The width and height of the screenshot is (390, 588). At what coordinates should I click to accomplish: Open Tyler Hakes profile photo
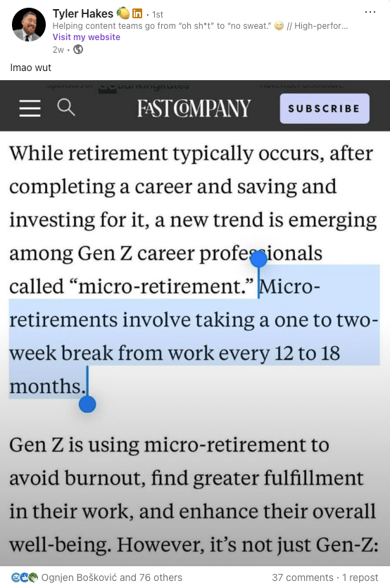(29, 25)
